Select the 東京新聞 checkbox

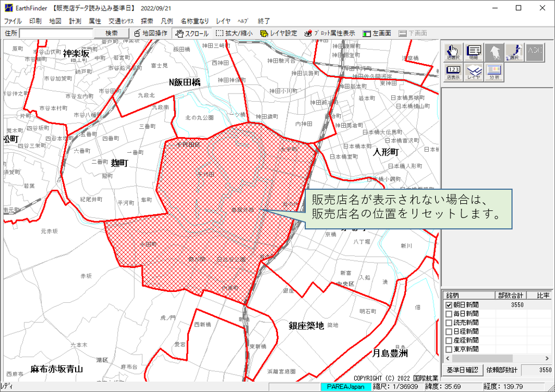[449, 349]
